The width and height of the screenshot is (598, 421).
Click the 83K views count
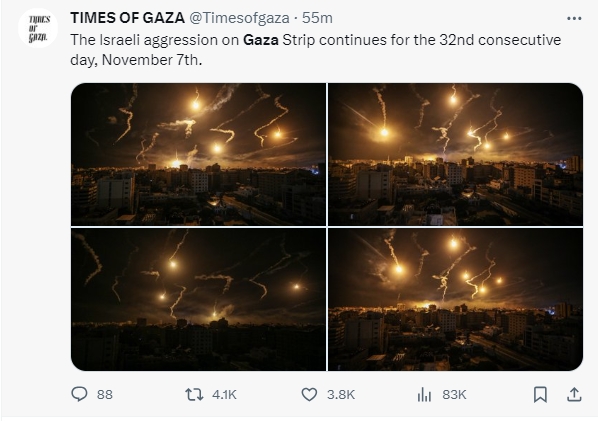click(x=454, y=394)
